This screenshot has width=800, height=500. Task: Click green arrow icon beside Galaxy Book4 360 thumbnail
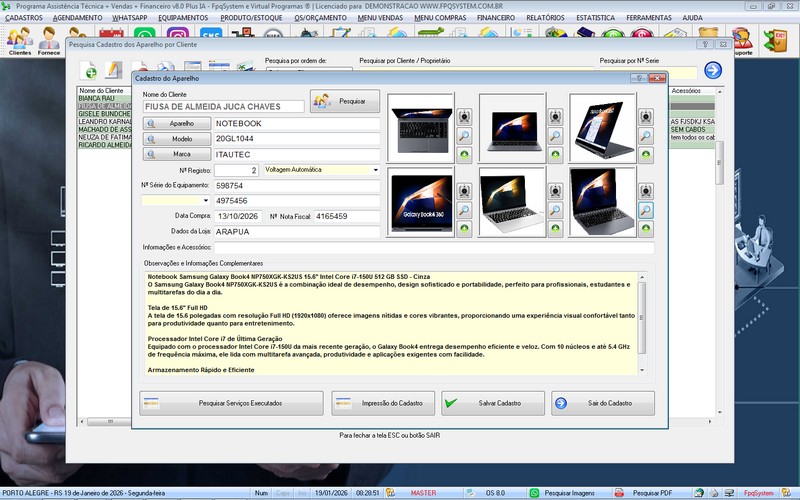464,229
